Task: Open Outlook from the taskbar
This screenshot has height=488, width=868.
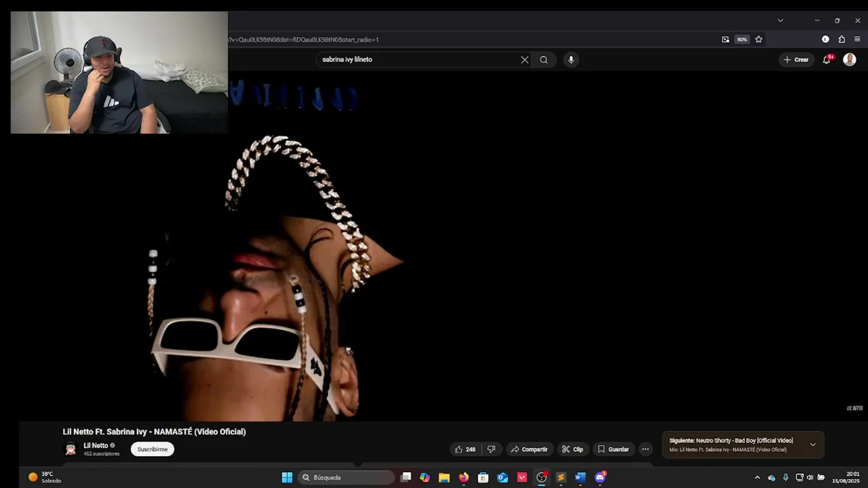Action: click(x=502, y=478)
